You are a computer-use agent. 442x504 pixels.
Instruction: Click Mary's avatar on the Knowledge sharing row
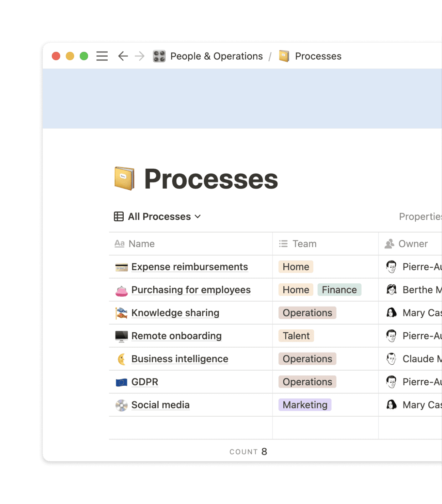[x=391, y=313]
